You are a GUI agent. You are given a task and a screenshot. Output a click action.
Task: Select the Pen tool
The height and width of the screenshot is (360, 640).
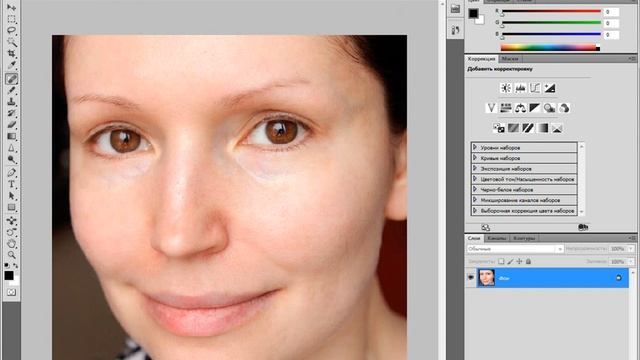(11, 172)
